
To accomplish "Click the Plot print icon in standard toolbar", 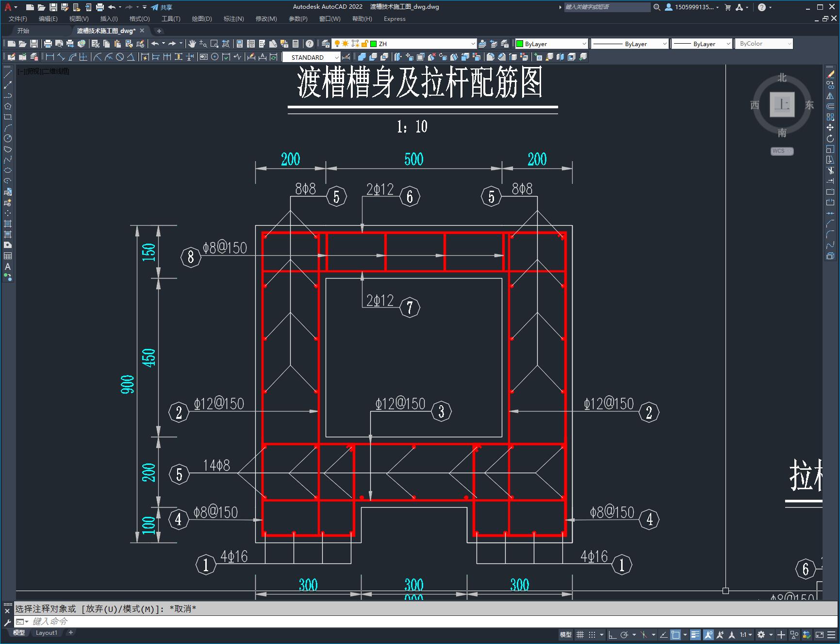I will point(48,44).
